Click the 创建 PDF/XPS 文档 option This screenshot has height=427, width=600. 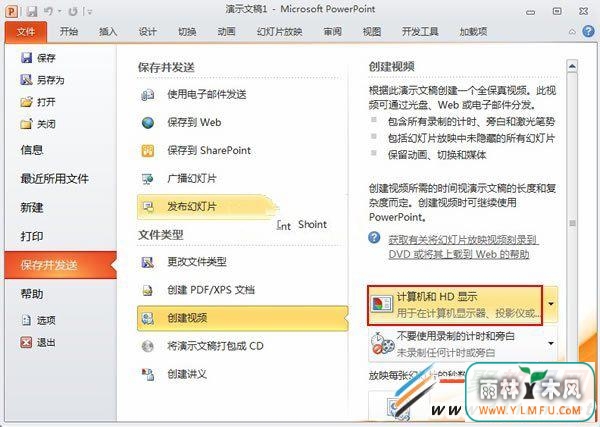pos(242,290)
